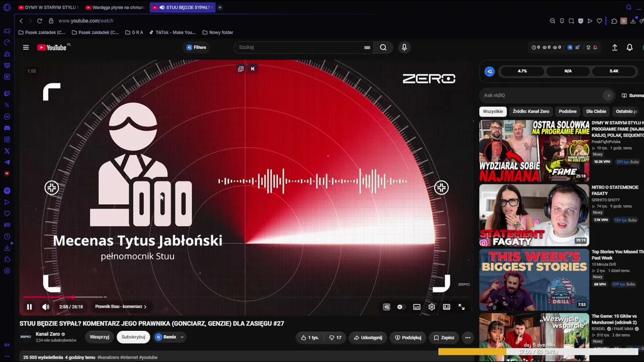Open the 'G R A' bookmarks folder
644x362 pixels.
tap(134, 32)
